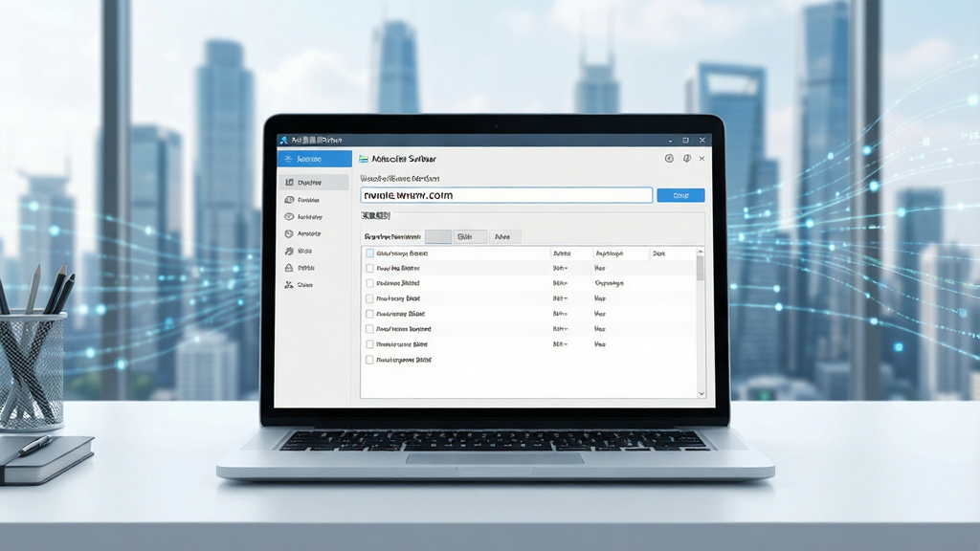Tick the checkbox in the sixth list row
The image size is (980, 551).
point(370,344)
